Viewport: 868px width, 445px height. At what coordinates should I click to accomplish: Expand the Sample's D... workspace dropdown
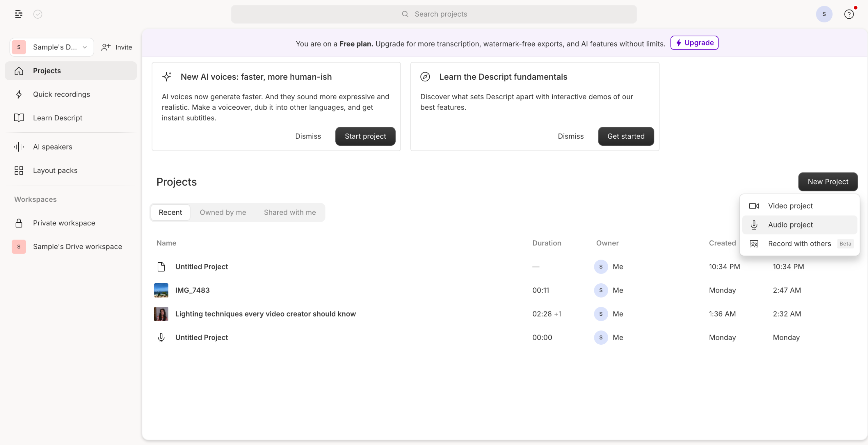[x=52, y=47]
